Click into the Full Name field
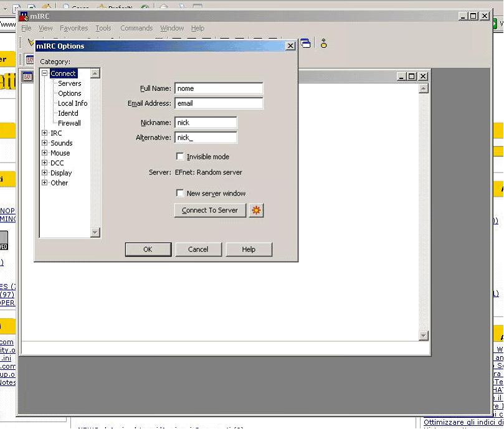504x429 pixels. [x=219, y=88]
